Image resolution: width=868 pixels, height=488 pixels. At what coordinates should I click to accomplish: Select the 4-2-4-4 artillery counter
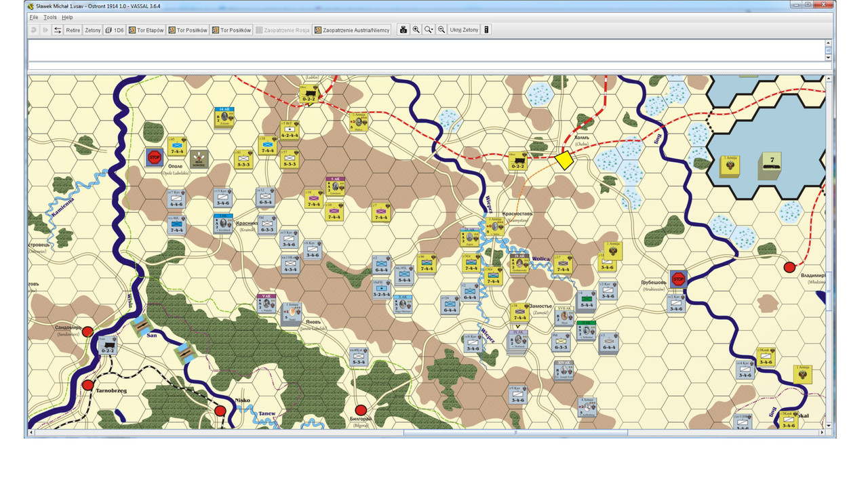(290, 130)
